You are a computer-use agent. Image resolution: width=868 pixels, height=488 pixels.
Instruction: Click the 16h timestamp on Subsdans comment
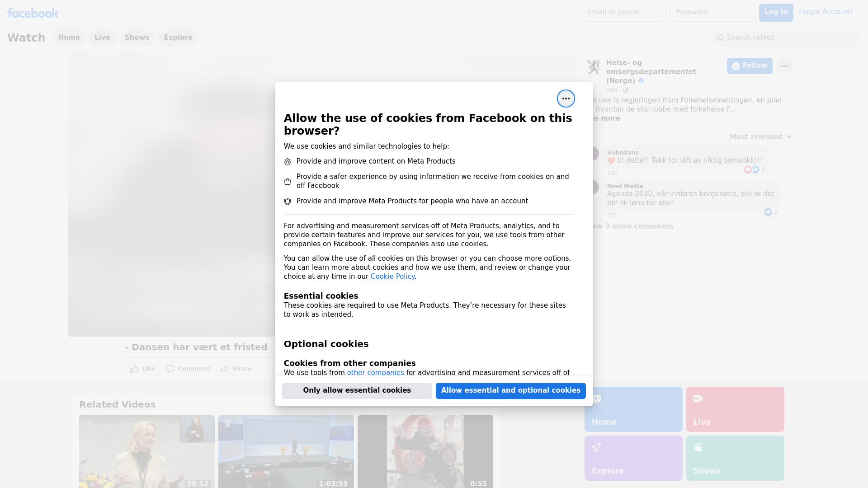[x=612, y=173]
